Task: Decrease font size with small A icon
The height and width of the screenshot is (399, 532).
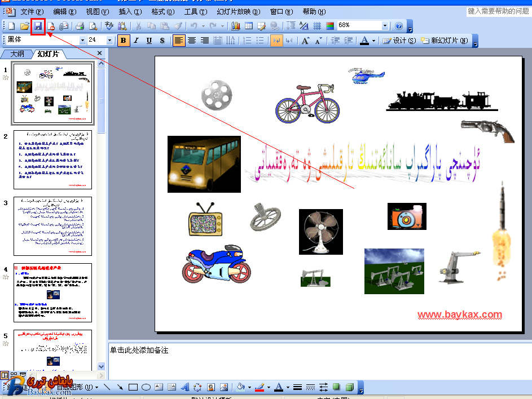Action: click(318, 41)
